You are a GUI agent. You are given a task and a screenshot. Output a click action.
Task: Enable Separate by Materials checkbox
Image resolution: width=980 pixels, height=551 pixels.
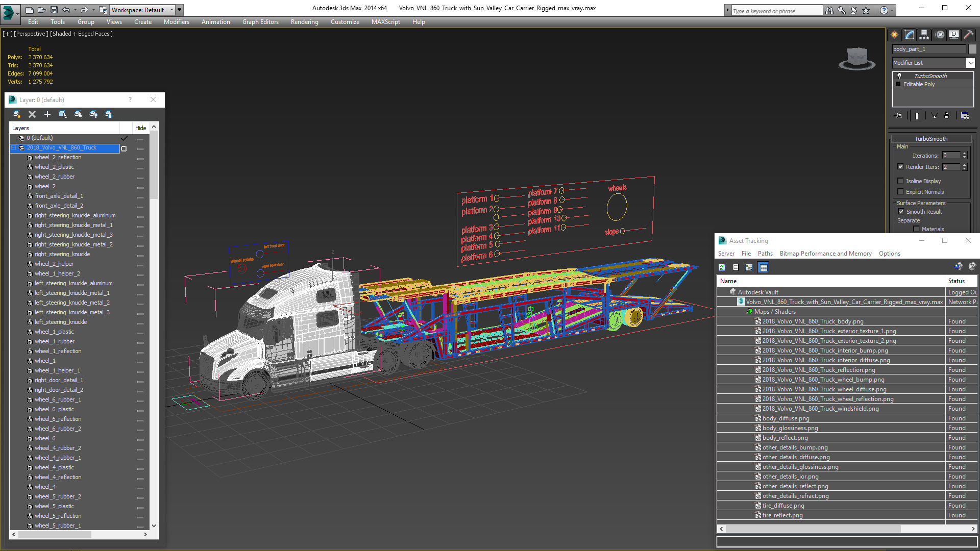click(916, 229)
